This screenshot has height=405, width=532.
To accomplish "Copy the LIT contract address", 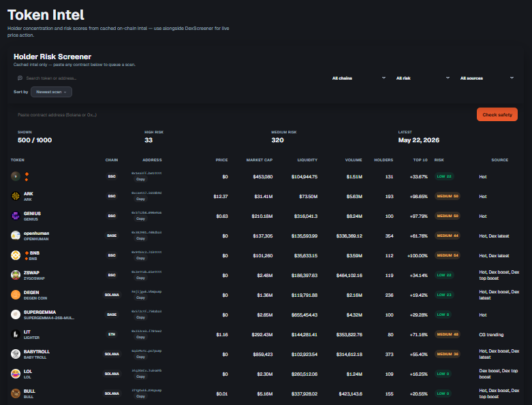I will (141, 337).
